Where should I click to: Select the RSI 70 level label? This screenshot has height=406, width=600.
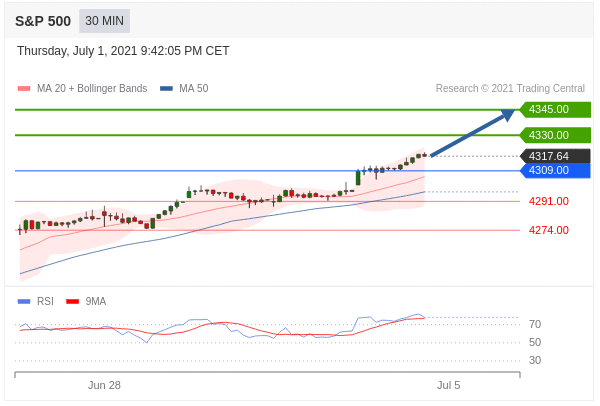click(535, 324)
